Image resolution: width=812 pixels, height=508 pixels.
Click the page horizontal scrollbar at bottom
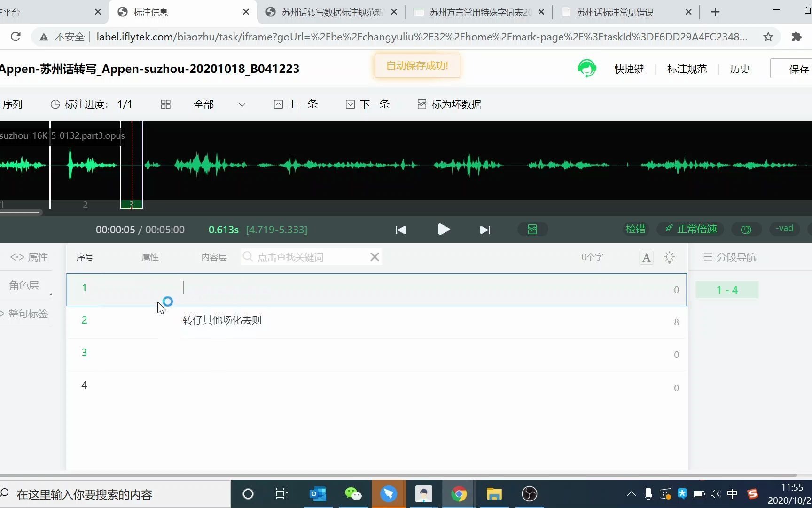click(398, 475)
